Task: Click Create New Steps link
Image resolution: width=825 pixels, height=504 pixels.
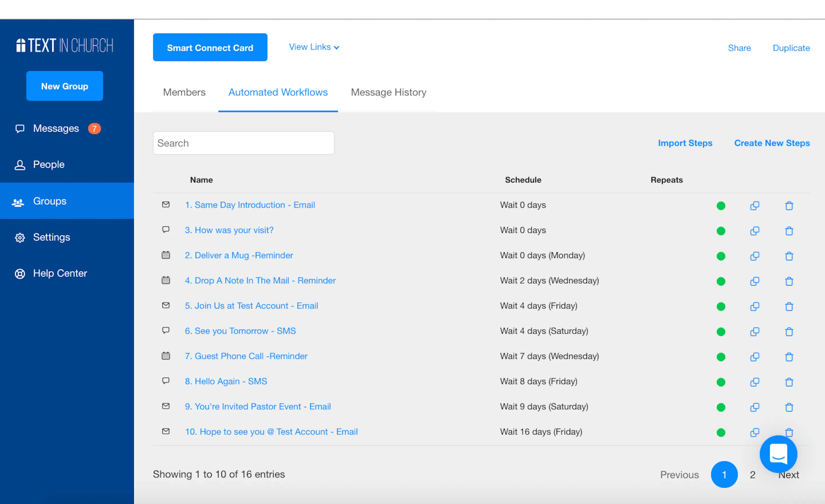Action: tap(771, 143)
